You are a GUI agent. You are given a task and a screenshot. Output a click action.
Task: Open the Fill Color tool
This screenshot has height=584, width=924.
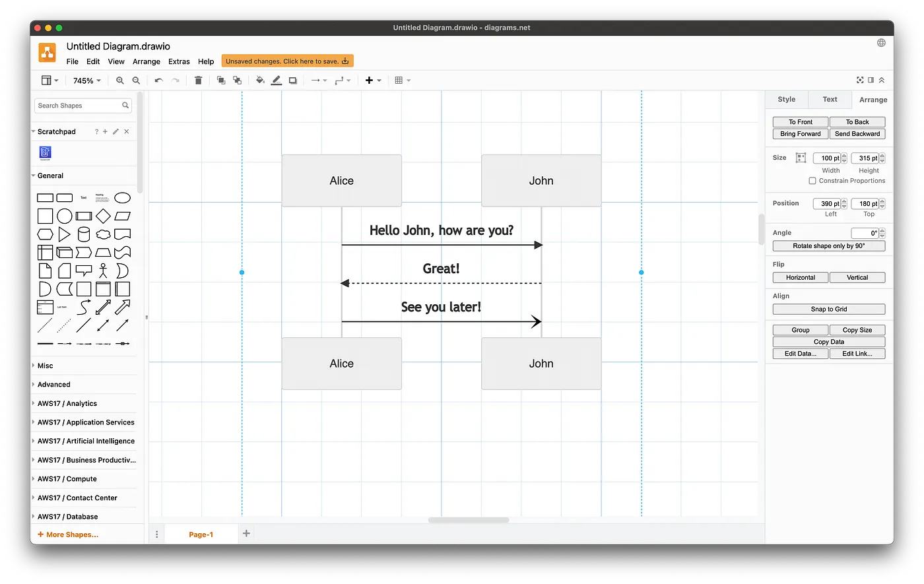[259, 80]
